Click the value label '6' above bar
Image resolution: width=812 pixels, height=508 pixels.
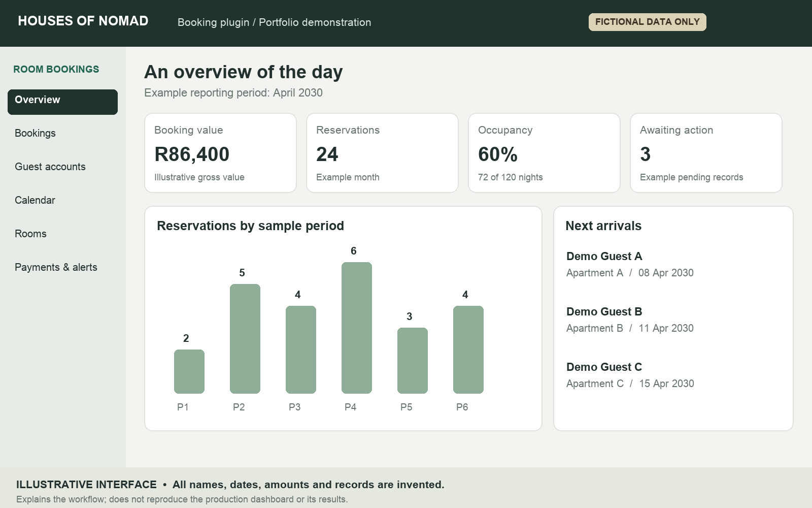pyautogui.click(x=354, y=251)
